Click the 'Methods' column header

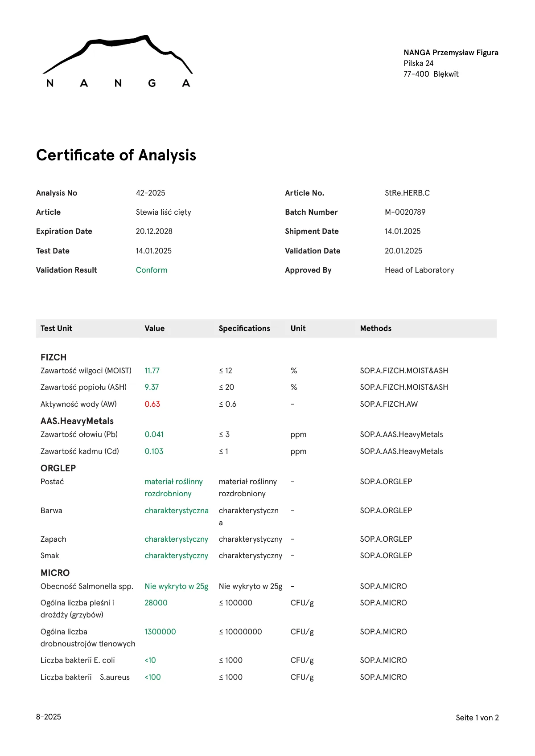[375, 328]
